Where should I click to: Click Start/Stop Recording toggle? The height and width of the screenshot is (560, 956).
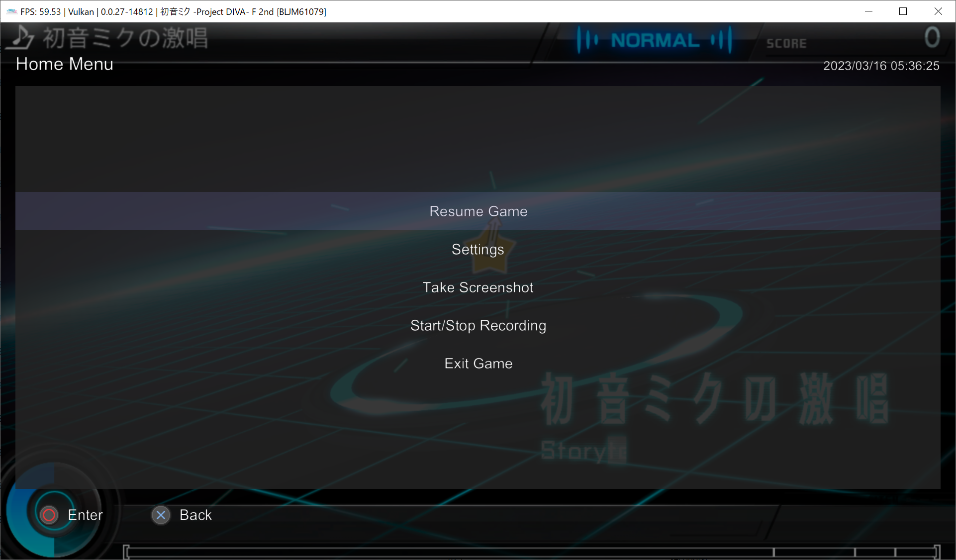click(478, 325)
